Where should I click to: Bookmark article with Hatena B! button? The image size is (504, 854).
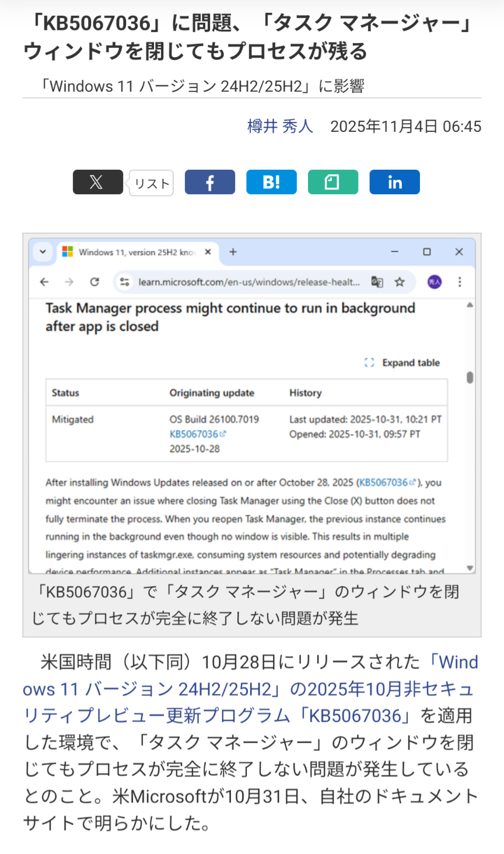(x=271, y=182)
